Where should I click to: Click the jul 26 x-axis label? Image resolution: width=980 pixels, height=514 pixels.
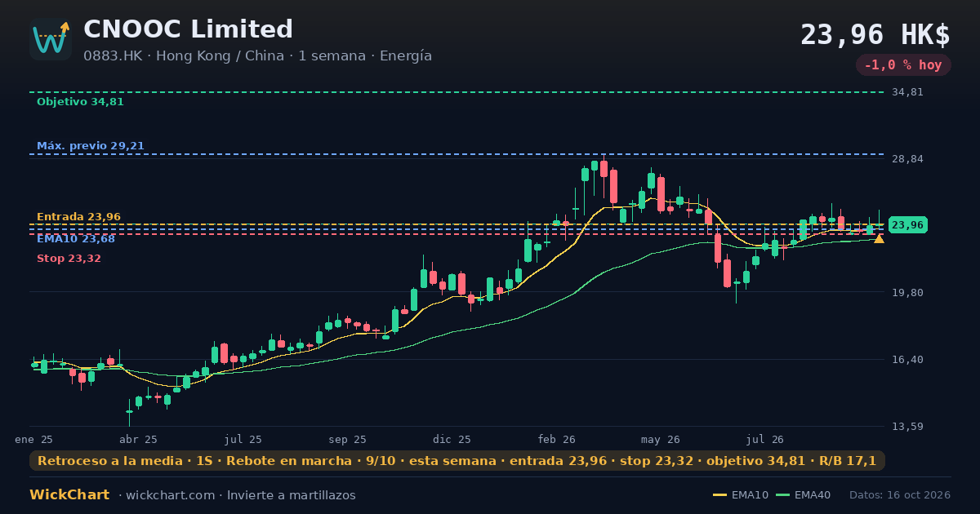pyautogui.click(x=765, y=440)
